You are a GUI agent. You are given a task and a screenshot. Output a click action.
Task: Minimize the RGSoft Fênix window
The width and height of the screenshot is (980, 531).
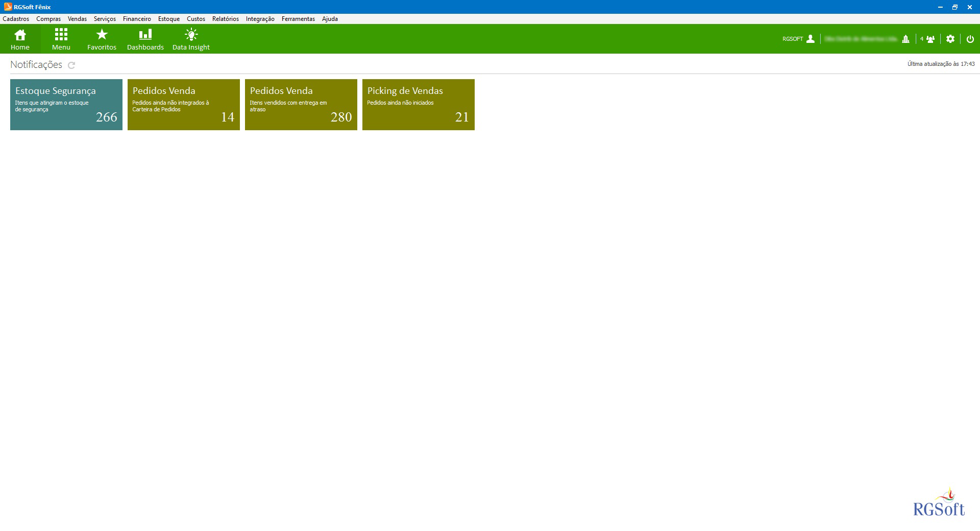[940, 7]
